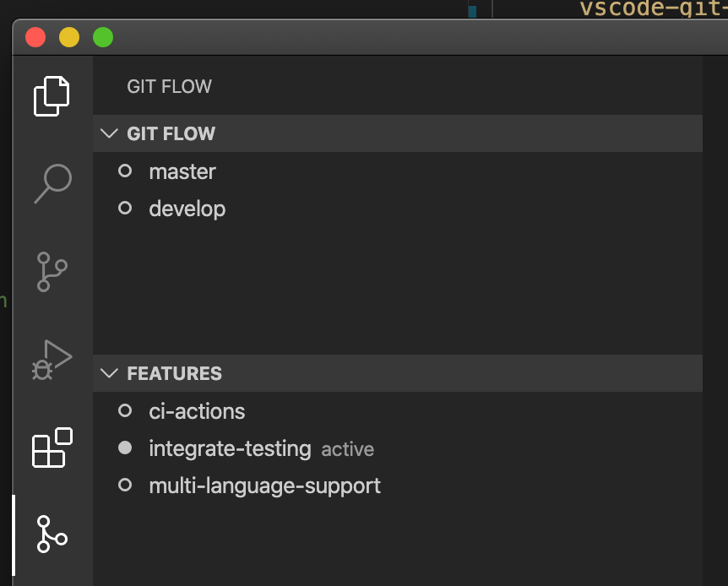Click the filled circle beside integrate-testing
728x586 pixels.
click(x=125, y=448)
